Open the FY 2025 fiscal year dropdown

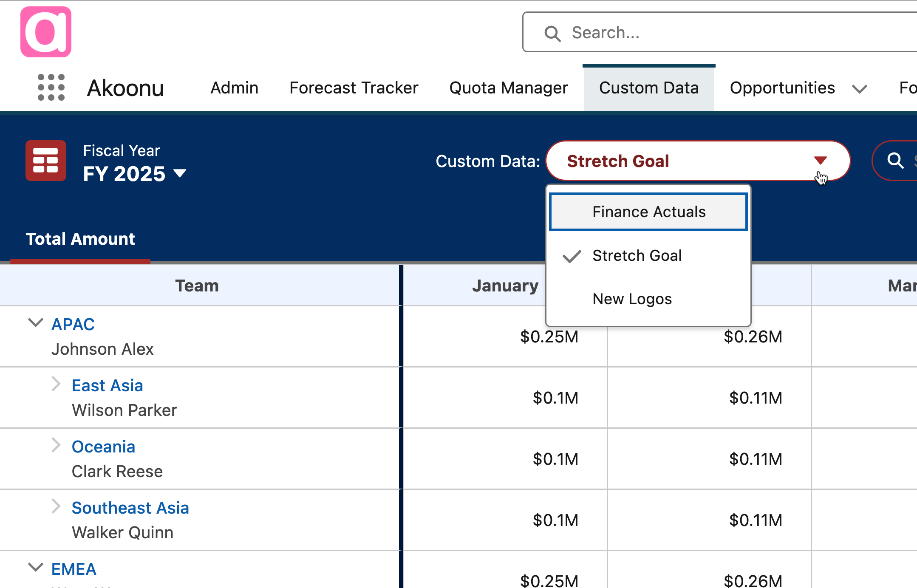click(x=135, y=173)
